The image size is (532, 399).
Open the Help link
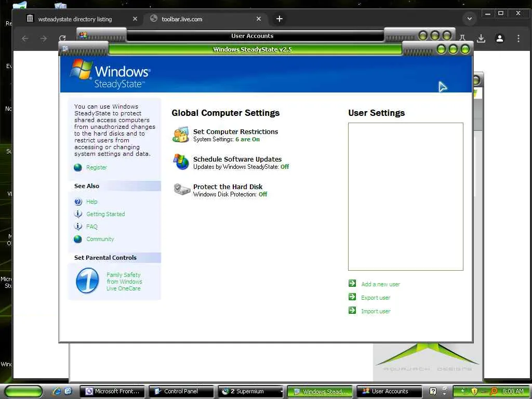coord(91,202)
